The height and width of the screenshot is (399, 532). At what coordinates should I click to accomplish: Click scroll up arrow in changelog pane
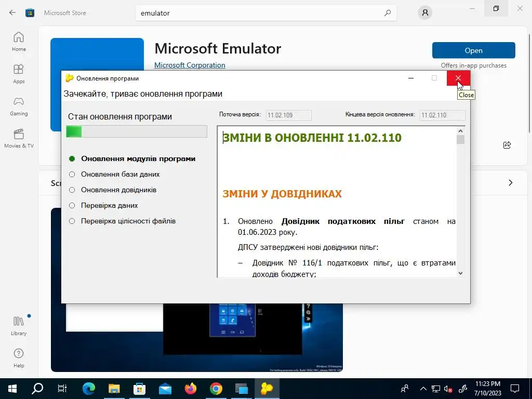tap(460, 131)
